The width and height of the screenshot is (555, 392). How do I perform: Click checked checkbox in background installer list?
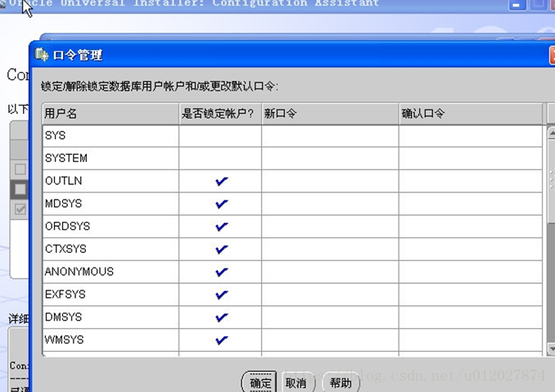click(x=20, y=209)
